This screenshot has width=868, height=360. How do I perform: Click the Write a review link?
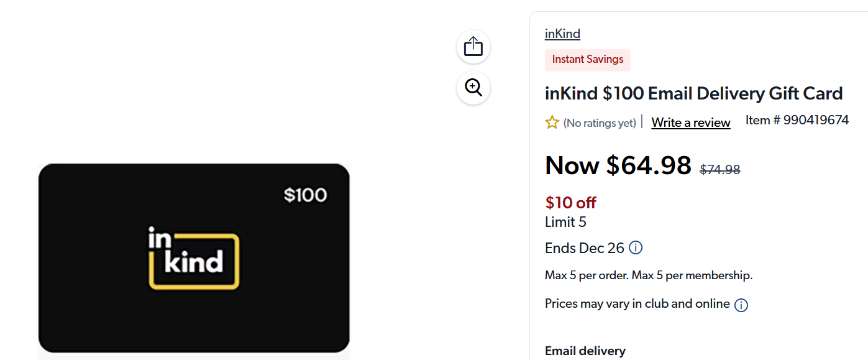tap(690, 122)
